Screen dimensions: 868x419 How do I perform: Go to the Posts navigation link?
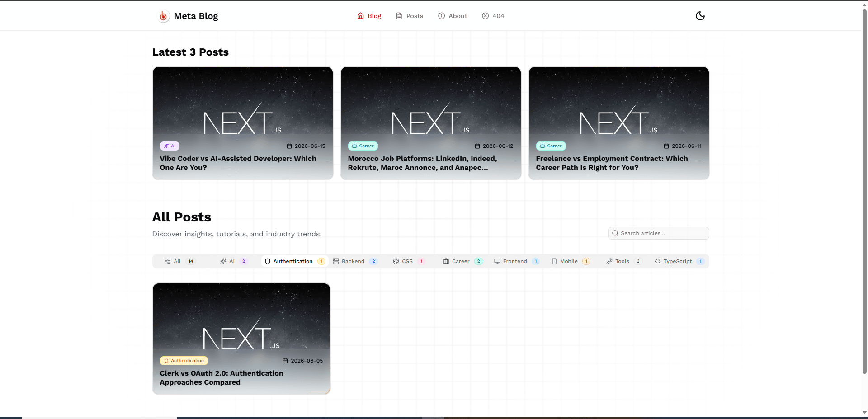[410, 16]
